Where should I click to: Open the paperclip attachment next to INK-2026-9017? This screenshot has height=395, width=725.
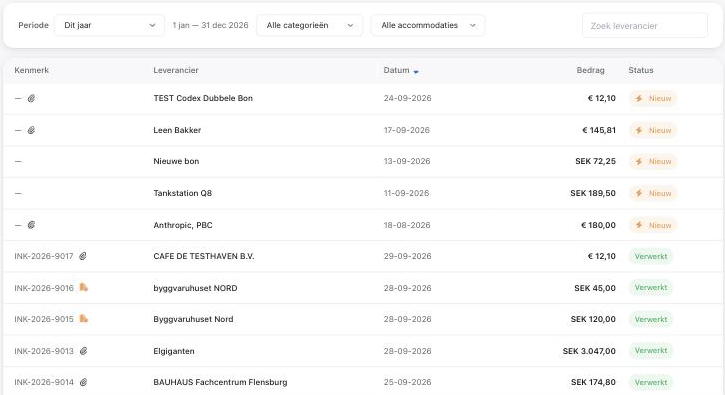pyautogui.click(x=83, y=256)
